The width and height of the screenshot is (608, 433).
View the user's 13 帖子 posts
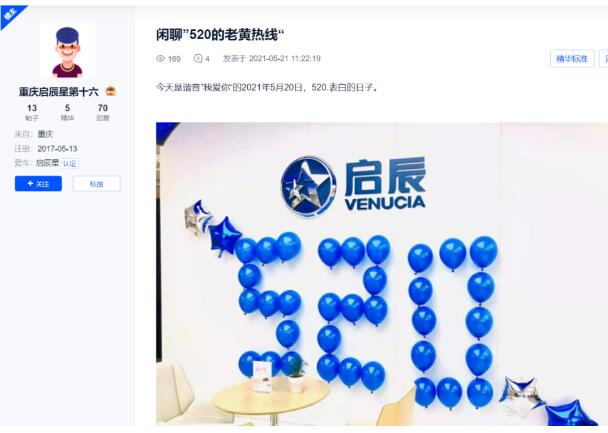(32, 112)
